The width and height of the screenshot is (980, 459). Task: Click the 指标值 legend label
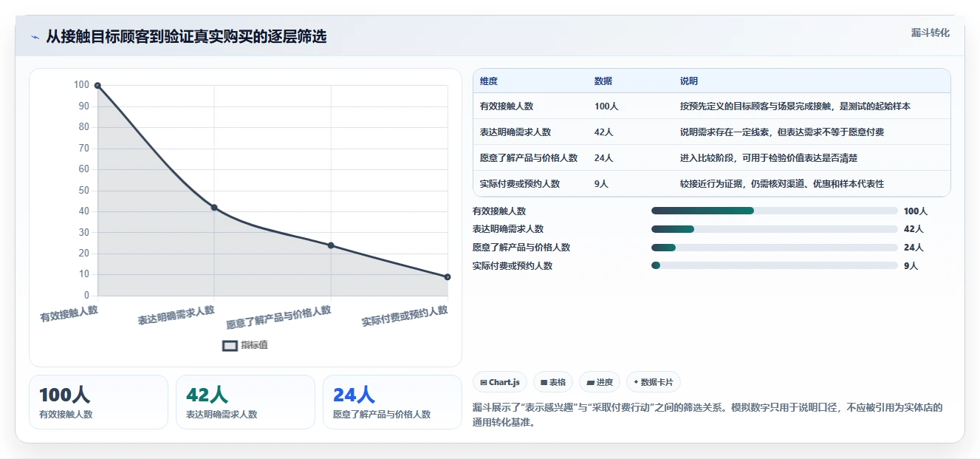[254, 345]
